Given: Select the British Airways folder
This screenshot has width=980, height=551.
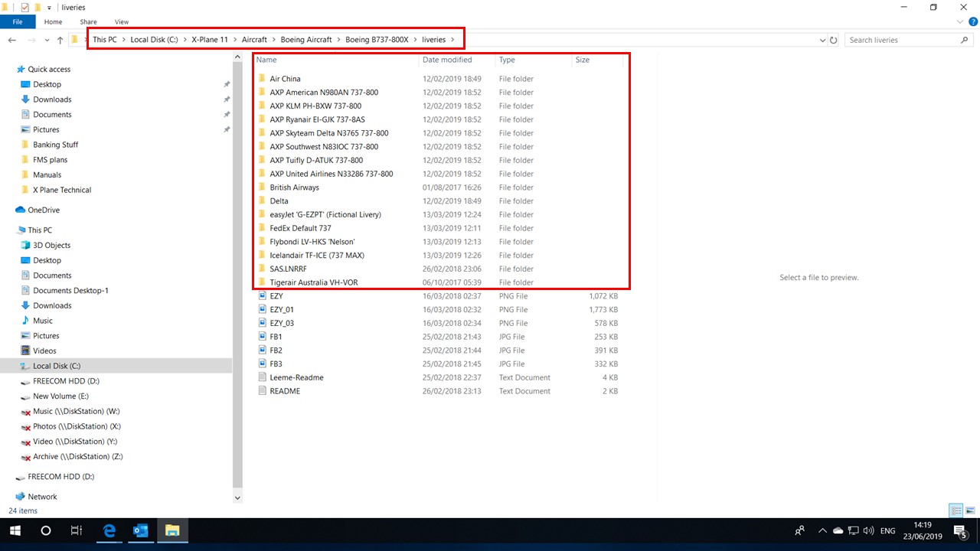Looking at the screenshot, I should (x=294, y=187).
